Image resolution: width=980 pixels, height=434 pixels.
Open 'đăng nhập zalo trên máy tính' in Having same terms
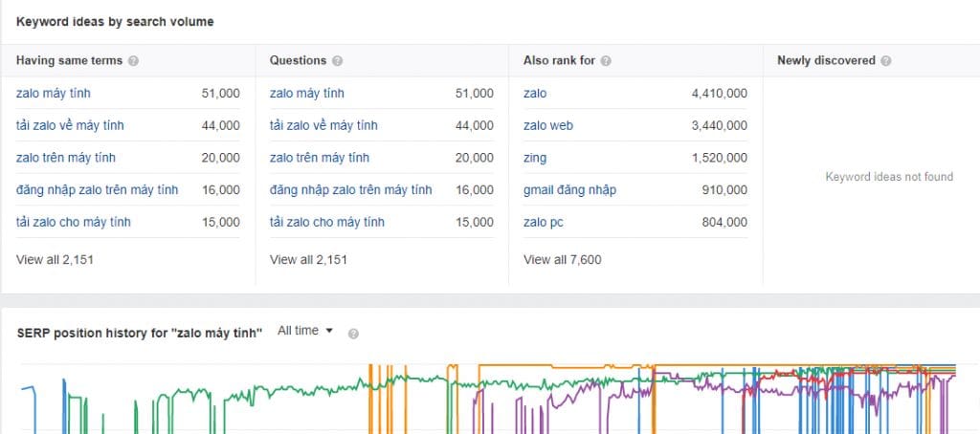(97, 190)
